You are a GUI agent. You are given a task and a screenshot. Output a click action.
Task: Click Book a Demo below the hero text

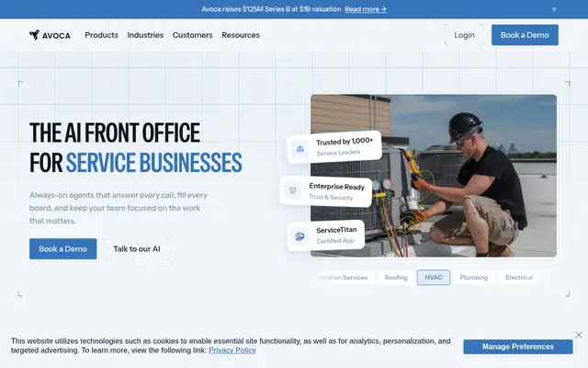click(x=63, y=248)
